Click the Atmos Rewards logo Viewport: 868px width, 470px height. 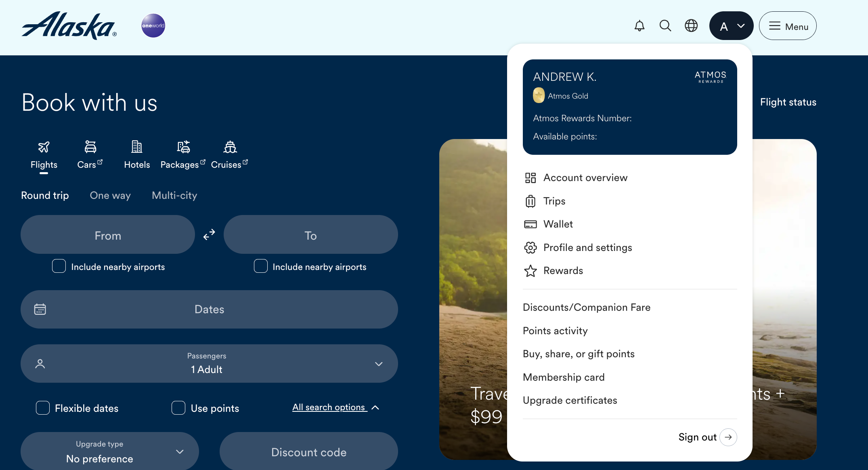[x=711, y=77]
